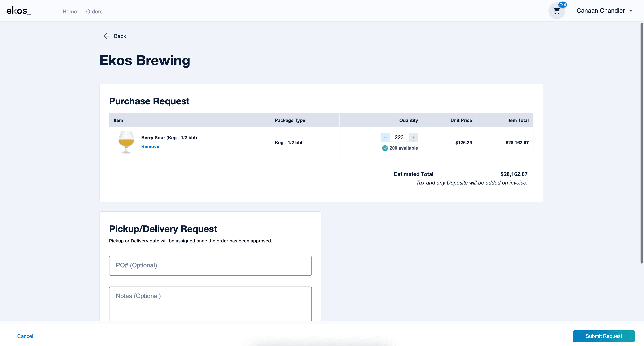This screenshot has height=346, width=644.
Task: Click the page vertical scrollbar
Action: pos(642,143)
